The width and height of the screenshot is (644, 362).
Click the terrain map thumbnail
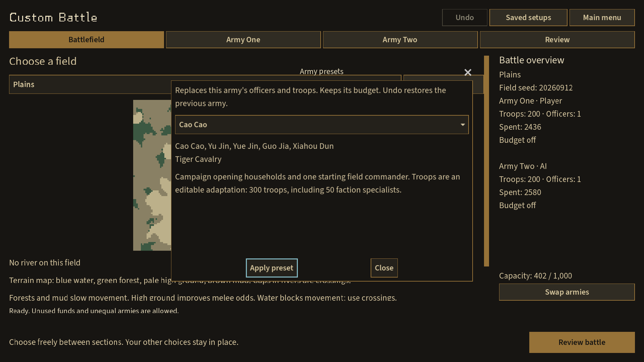(x=152, y=175)
